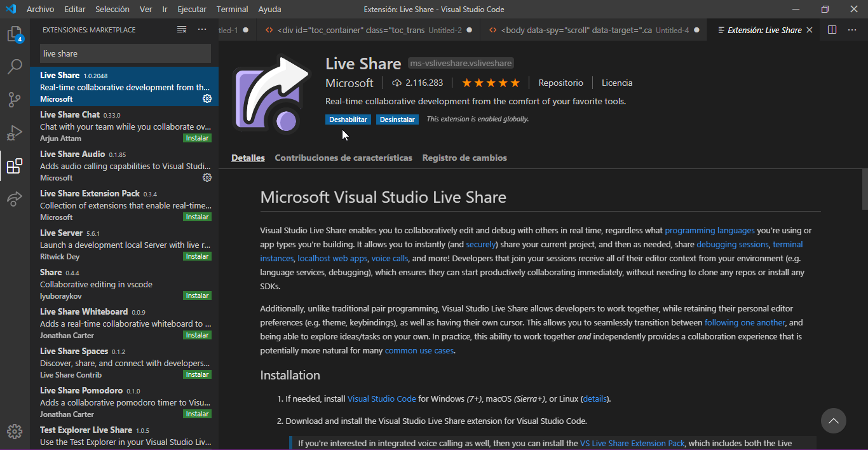Open gear menu for Live Share extension
The height and width of the screenshot is (450, 868).
point(207,99)
